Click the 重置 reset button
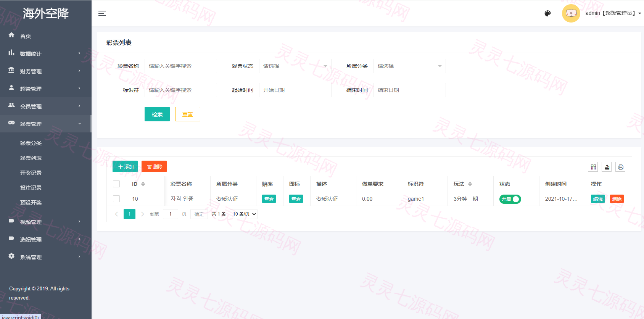644x319 pixels. [x=188, y=114]
